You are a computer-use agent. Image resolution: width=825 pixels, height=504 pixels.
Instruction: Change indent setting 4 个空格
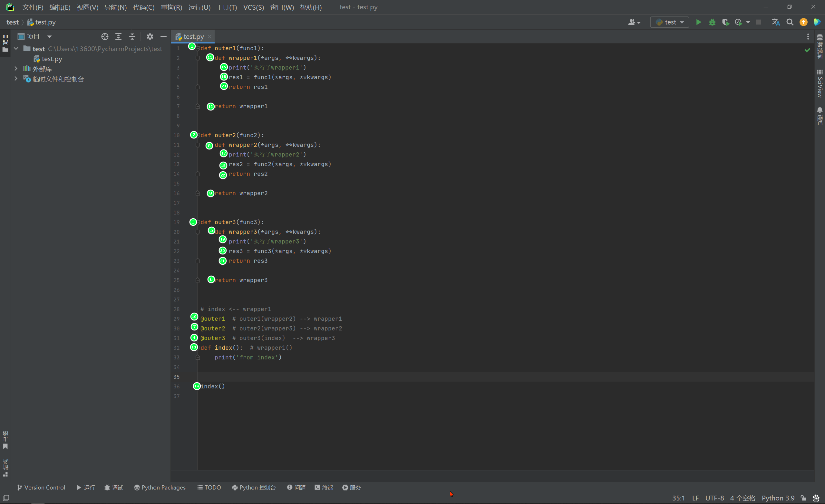[x=742, y=498]
